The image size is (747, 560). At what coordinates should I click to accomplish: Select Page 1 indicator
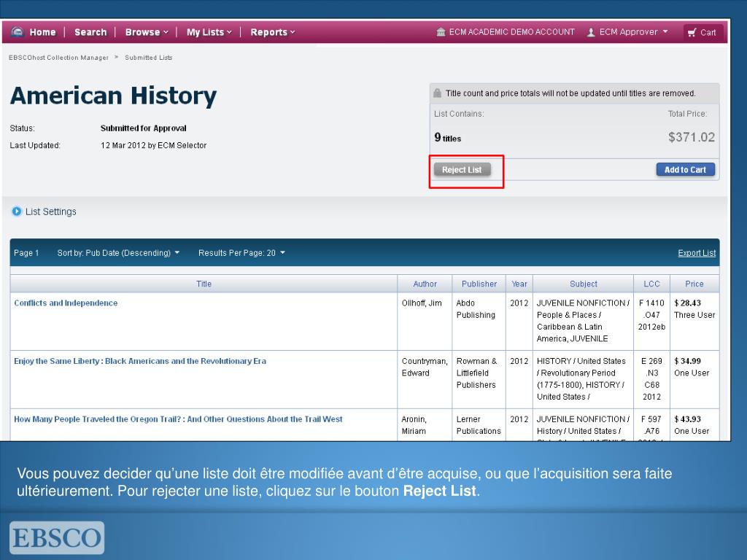26,253
